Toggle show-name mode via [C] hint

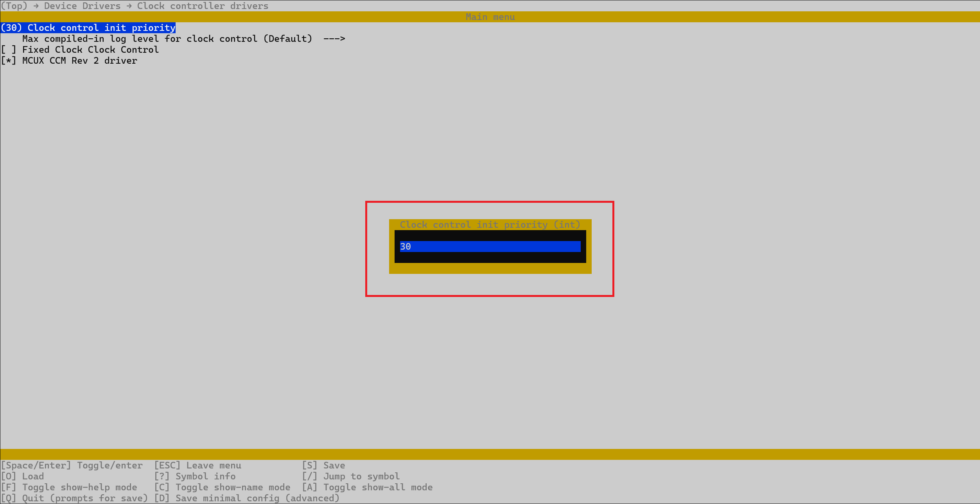tap(222, 487)
